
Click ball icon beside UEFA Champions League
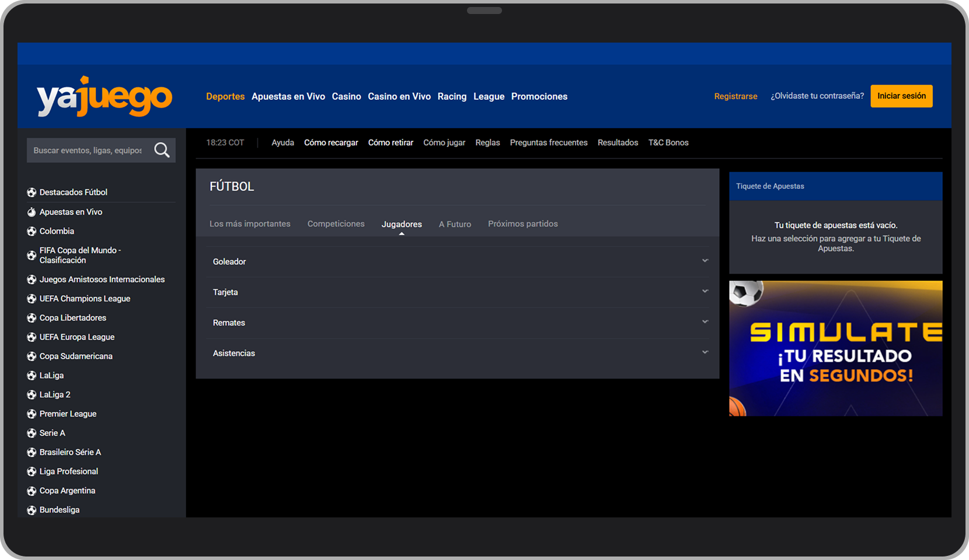32,299
